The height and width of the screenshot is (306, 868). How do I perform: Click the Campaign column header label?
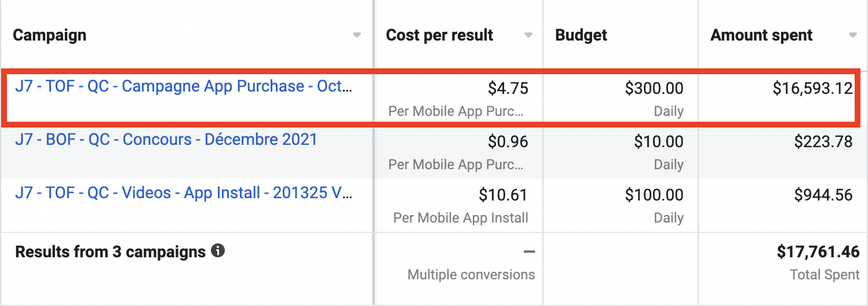(50, 35)
